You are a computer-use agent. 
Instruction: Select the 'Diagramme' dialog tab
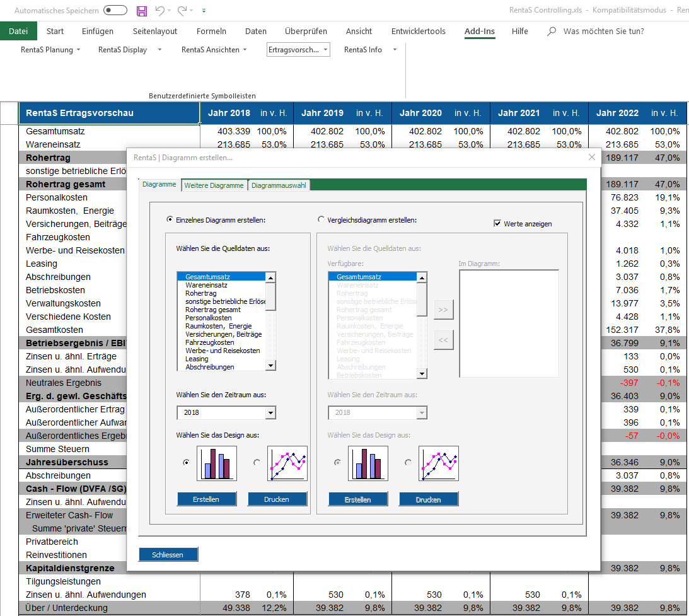[x=159, y=185]
